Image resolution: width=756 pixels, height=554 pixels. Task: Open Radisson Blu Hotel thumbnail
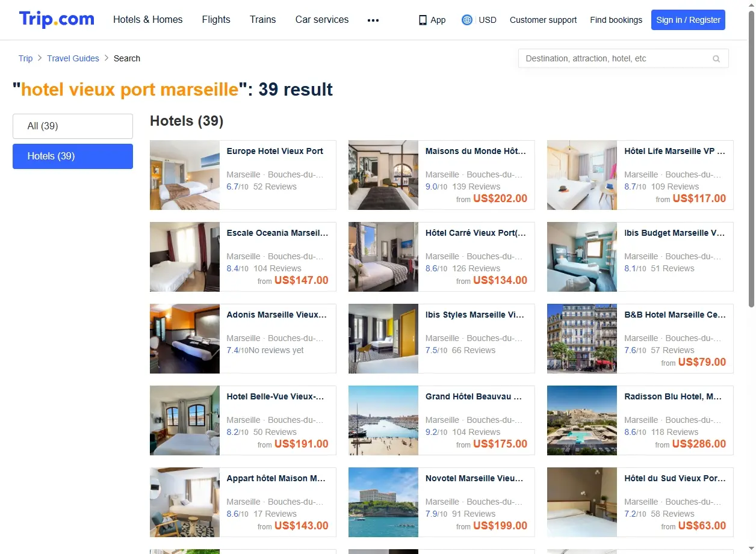coord(582,420)
